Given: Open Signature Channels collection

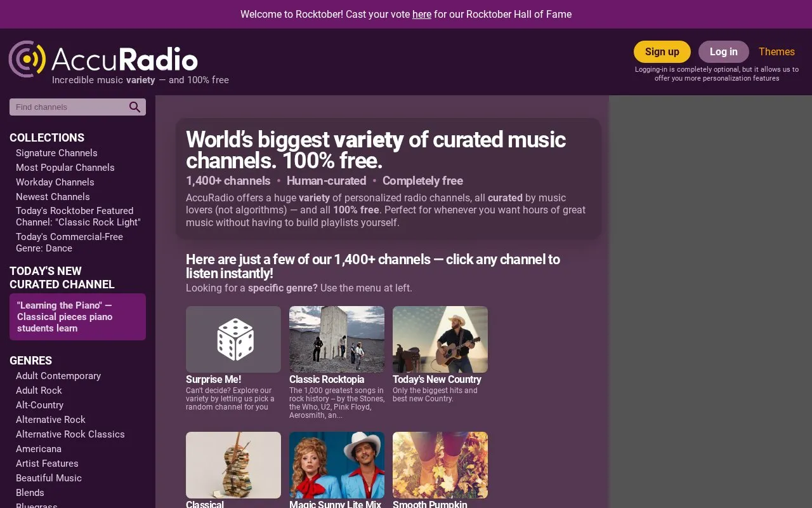Looking at the screenshot, I should [x=56, y=153].
